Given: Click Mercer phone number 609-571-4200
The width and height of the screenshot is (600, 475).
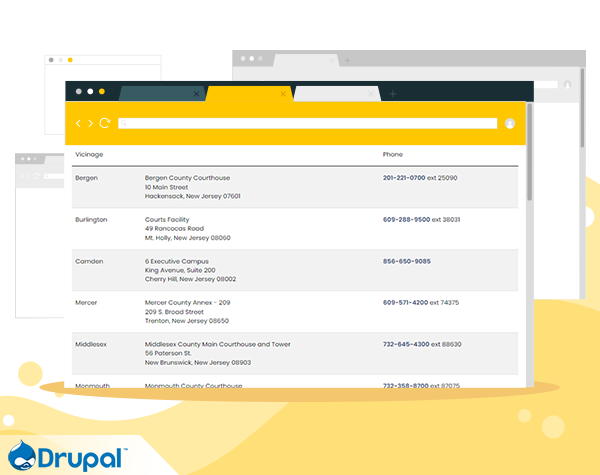Looking at the screenshot, I should pos(406,302).
